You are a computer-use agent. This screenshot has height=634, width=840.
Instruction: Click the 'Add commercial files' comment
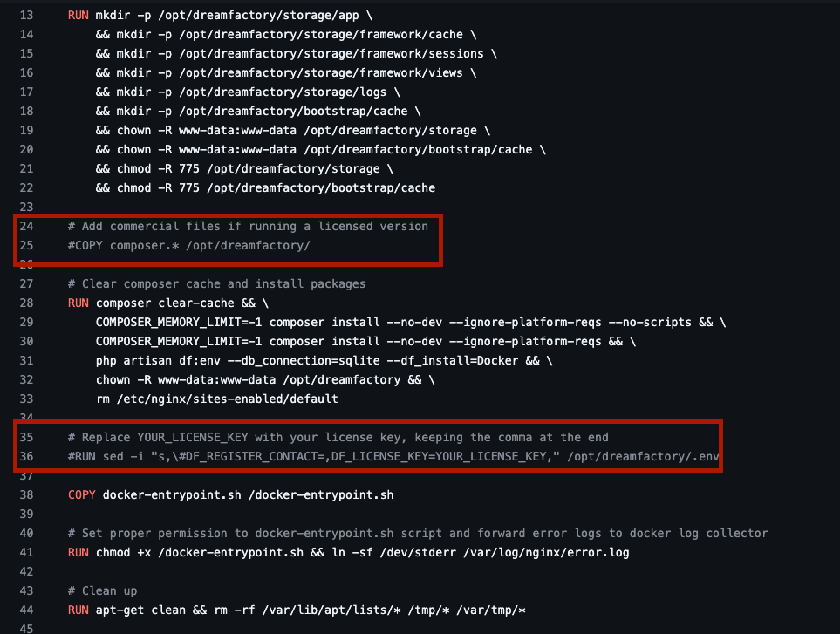[248, 226]
